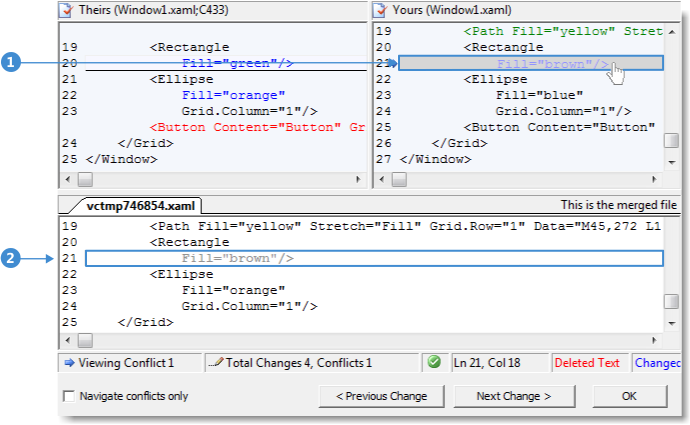This screenshot has height=425, width=690.
Task: Click </Window> line in Yours pane
Action: tap(435, 159)
